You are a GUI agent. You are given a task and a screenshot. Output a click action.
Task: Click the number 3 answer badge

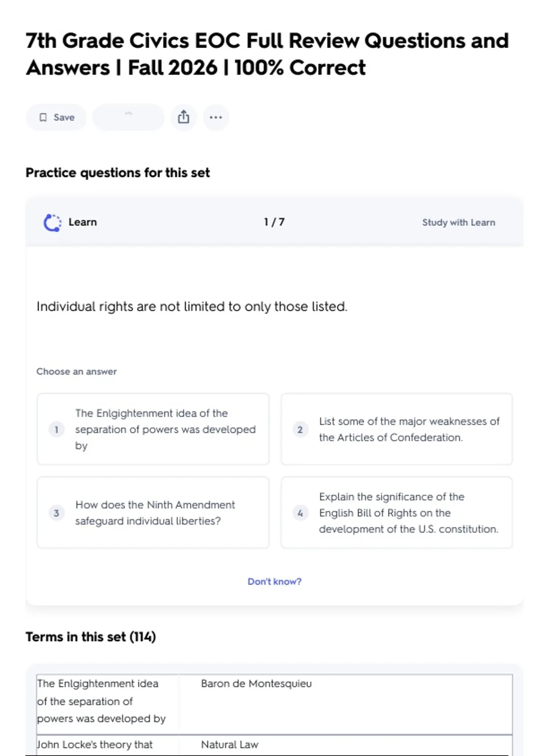click(57, 513)
